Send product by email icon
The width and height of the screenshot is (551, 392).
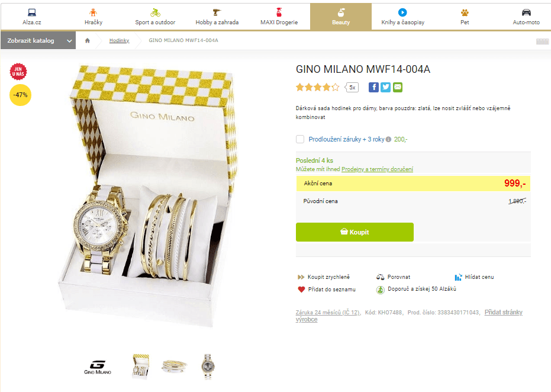coord(398,87)
